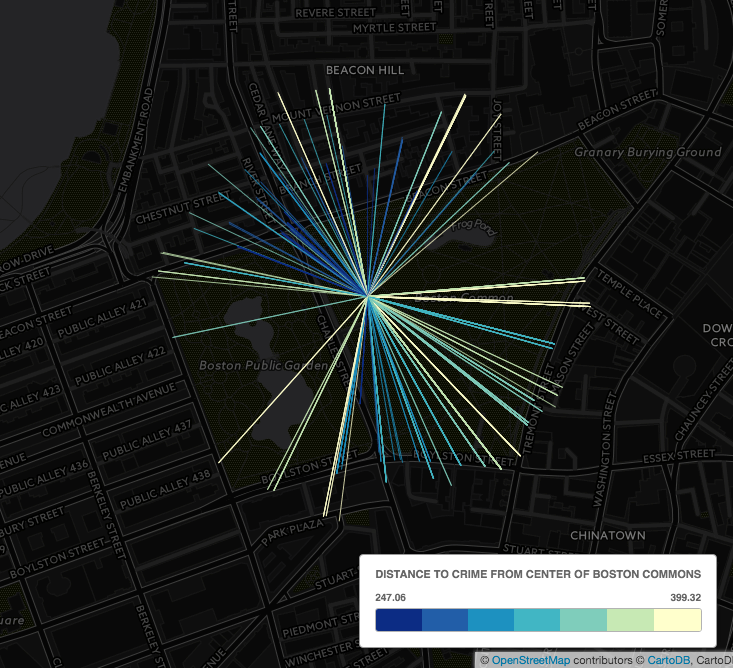This screenshot has width=733, height=668.
Task: Click the Chinatown neighborhood label
Action: pos(607,535)
